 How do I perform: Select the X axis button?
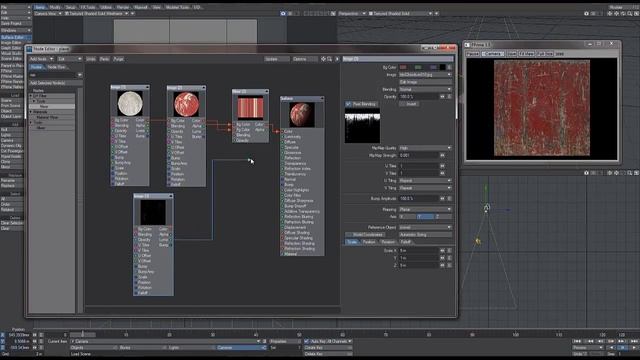point(407,217)
